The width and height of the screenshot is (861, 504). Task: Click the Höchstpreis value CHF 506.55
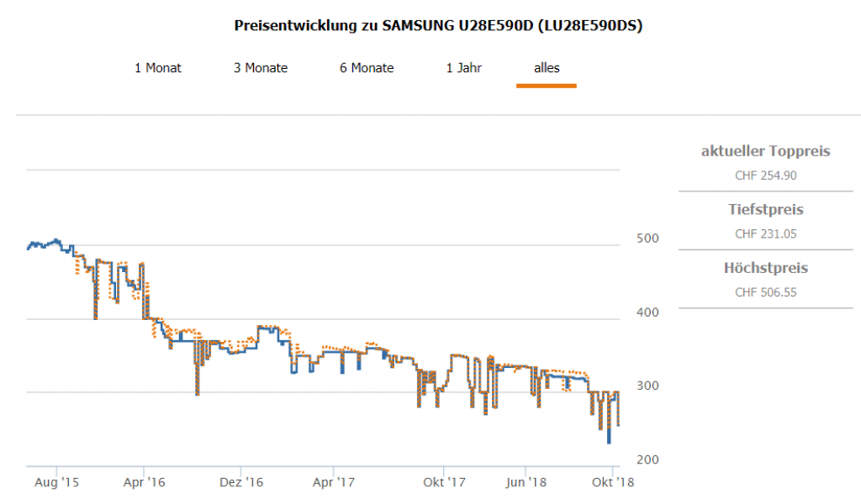pos(765,292)
